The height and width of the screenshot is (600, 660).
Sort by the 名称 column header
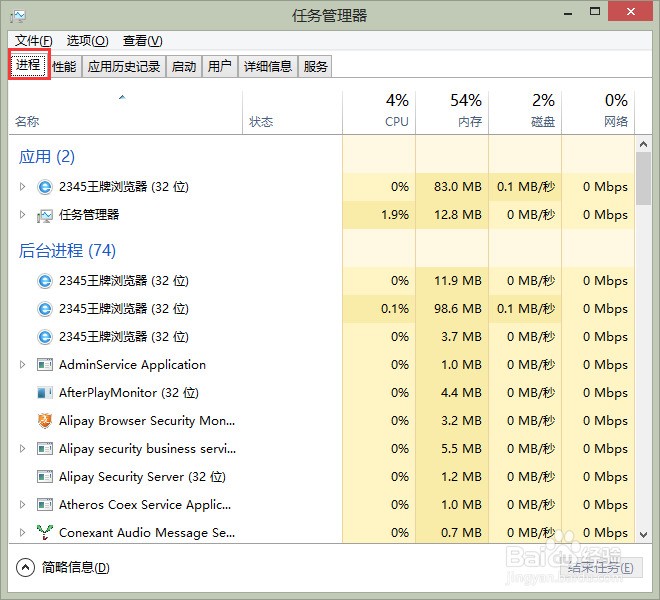pos(125,113)
